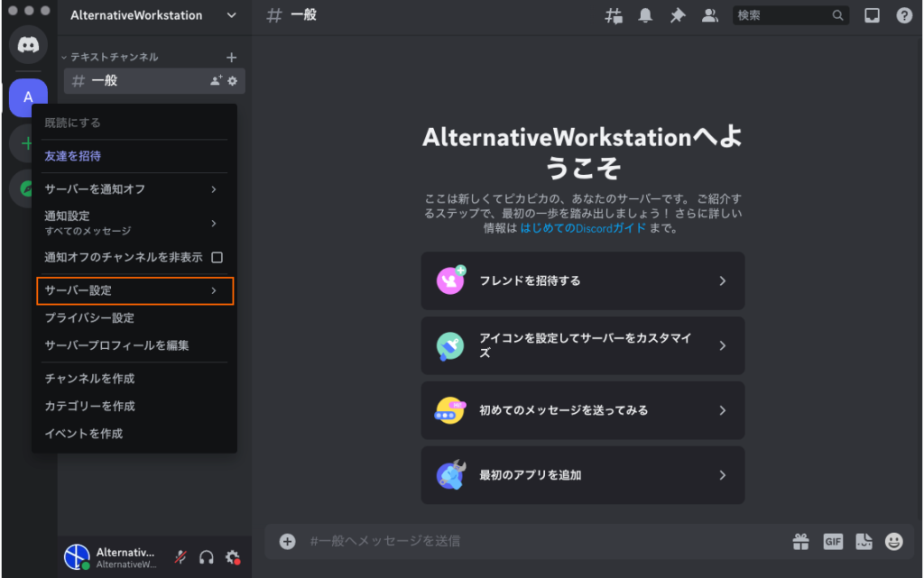Expand AlternativeWorkstation server header dropdown
This screenshot has width=924, height=578.
click(232, 15)
